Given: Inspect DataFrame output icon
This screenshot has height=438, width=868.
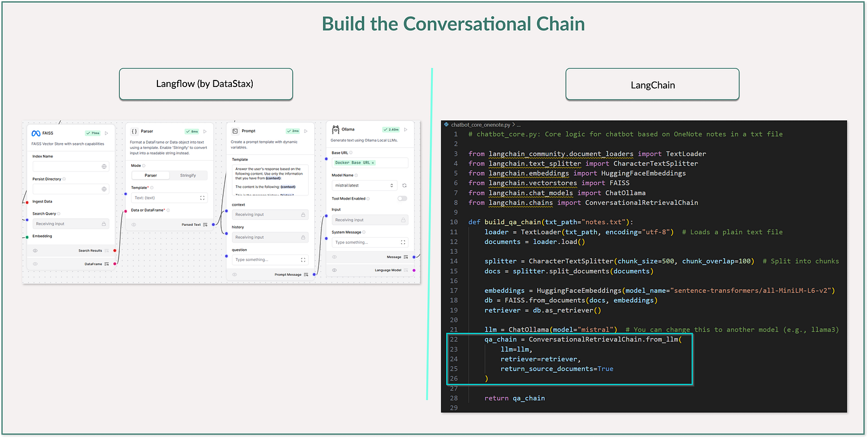Looking at the screenshot, I should 107,263.
